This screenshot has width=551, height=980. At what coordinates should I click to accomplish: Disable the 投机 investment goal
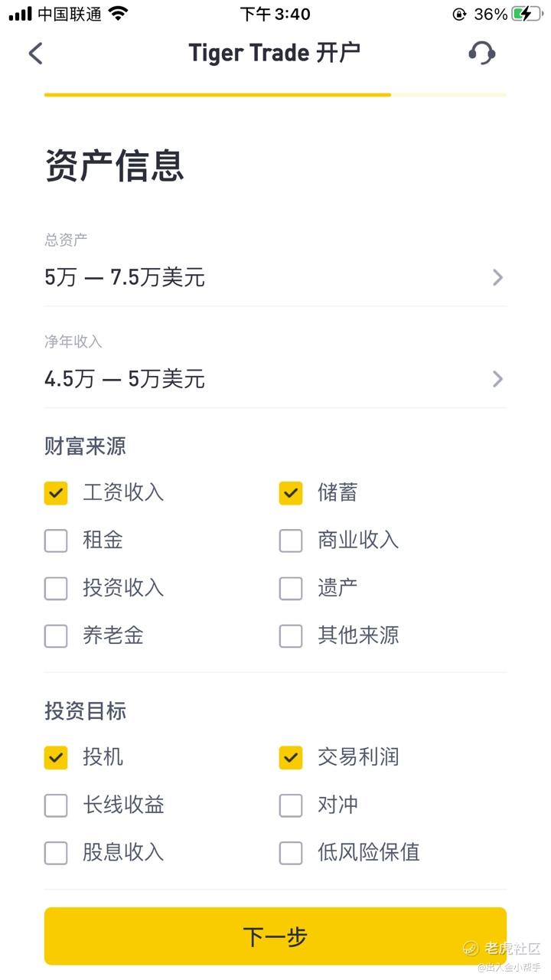point(56,758)
